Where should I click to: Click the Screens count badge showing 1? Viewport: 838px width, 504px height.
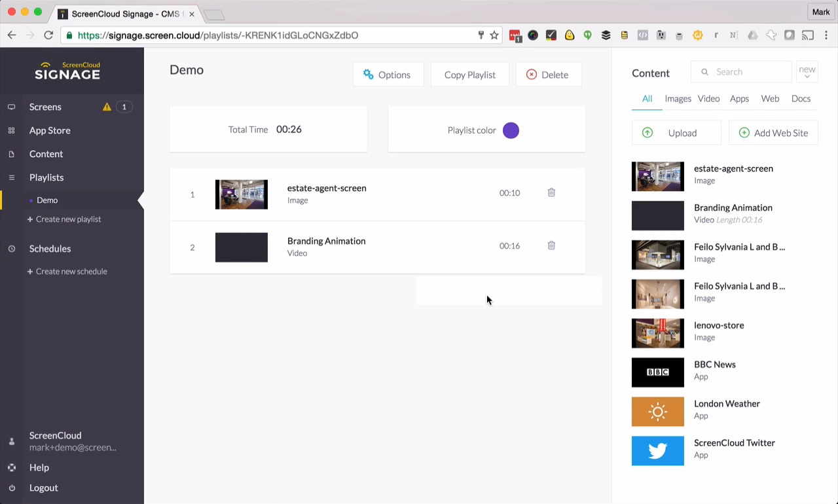(x=124, y=107)
